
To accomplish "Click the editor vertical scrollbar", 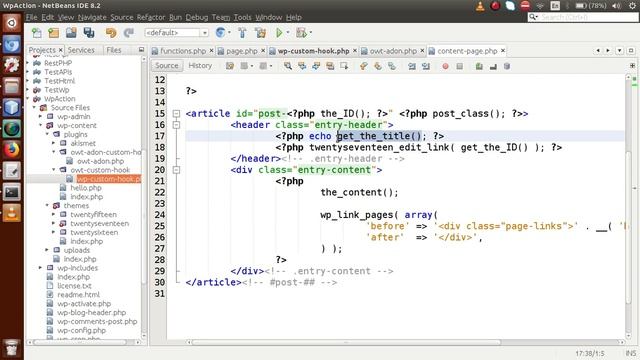I will pyautogui.click(x=629, y=227).
